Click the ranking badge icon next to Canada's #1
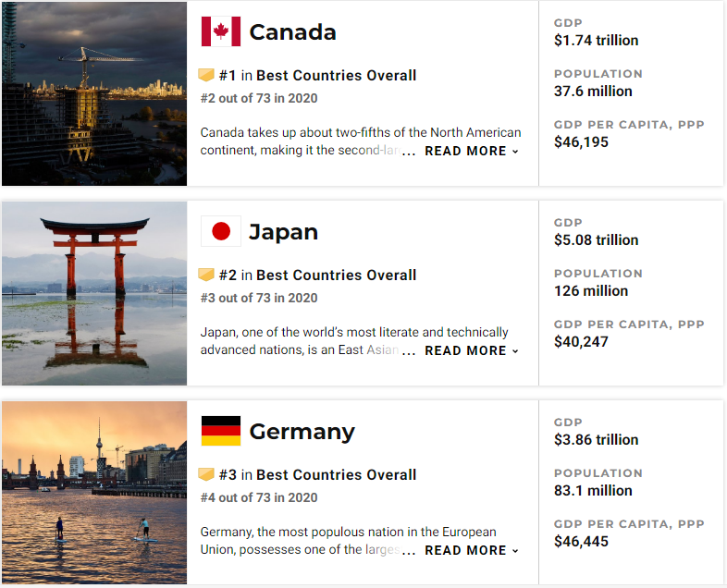 [x=207, y=76]
